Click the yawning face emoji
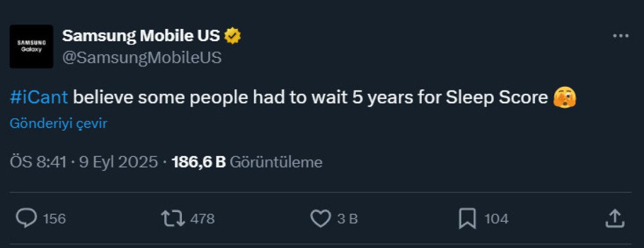 (x=565, y=97)
